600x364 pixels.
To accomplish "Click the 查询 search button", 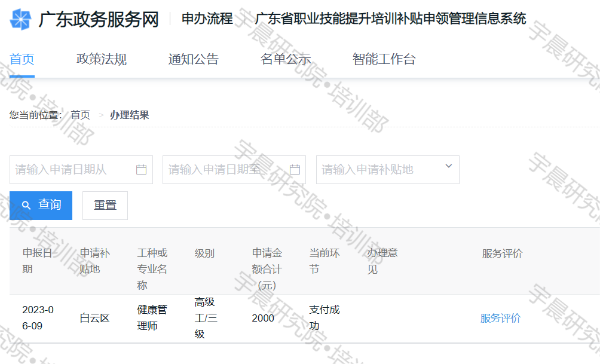I will [x=41, y=204].
